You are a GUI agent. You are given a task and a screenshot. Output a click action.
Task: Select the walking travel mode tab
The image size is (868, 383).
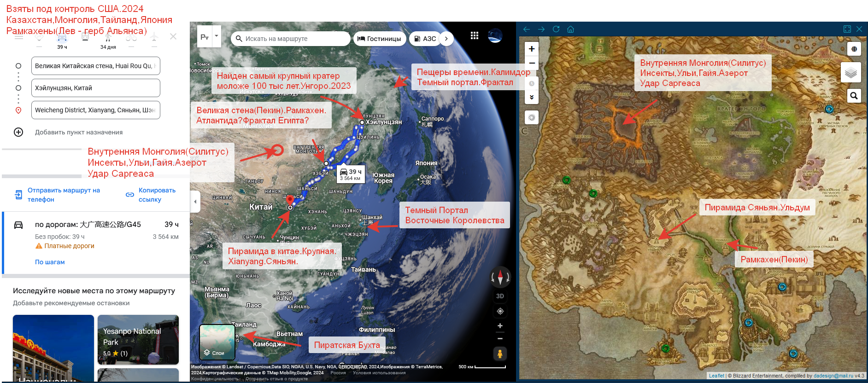[x=108, y=38]
